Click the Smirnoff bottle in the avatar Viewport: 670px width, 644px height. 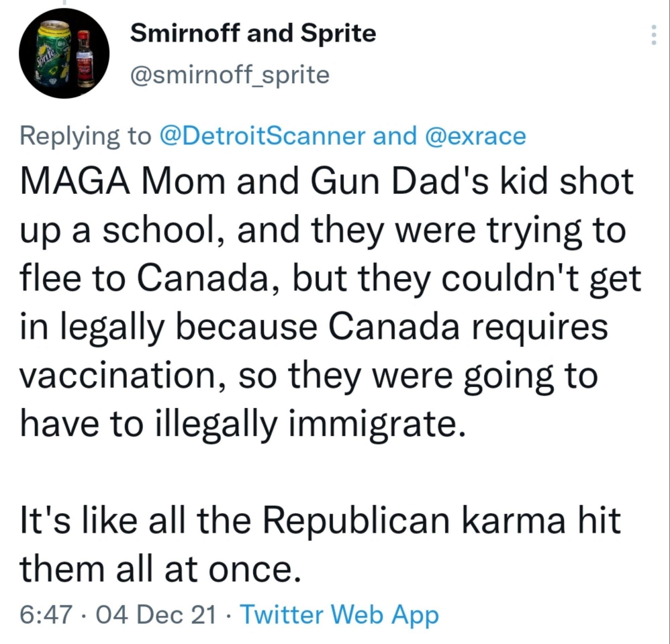pyautogui.click(x=85, y=59)
